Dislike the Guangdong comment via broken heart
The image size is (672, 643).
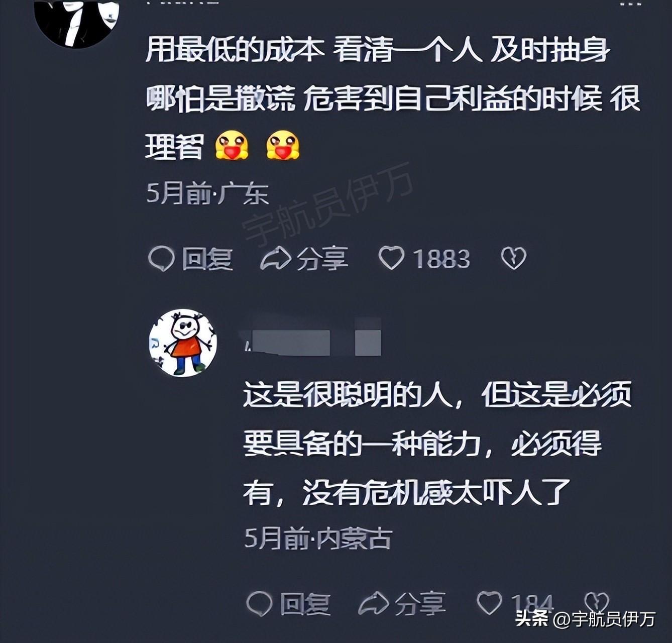point(514,258)
